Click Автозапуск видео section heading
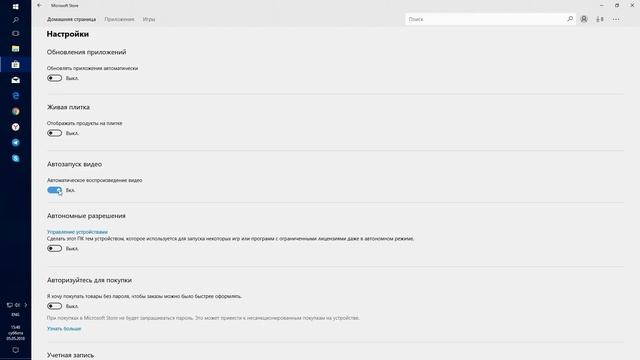This screenshot has height=360, width=640. click(74, 164)
